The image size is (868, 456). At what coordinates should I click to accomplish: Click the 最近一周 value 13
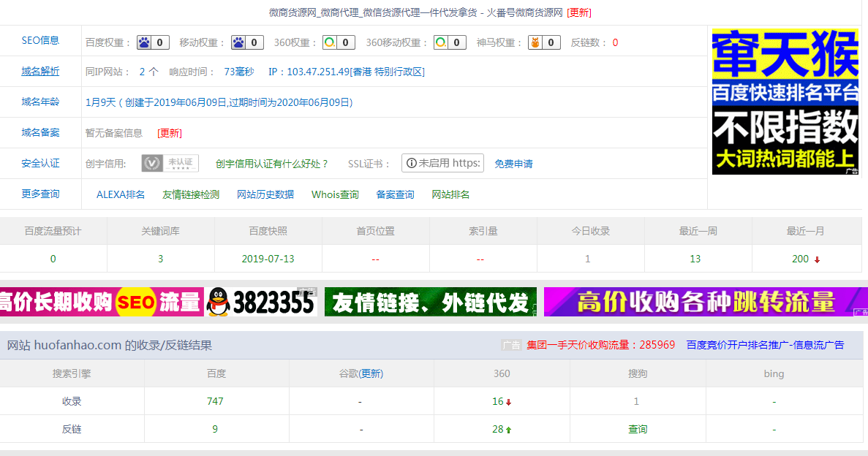click(x=695, y=259)
